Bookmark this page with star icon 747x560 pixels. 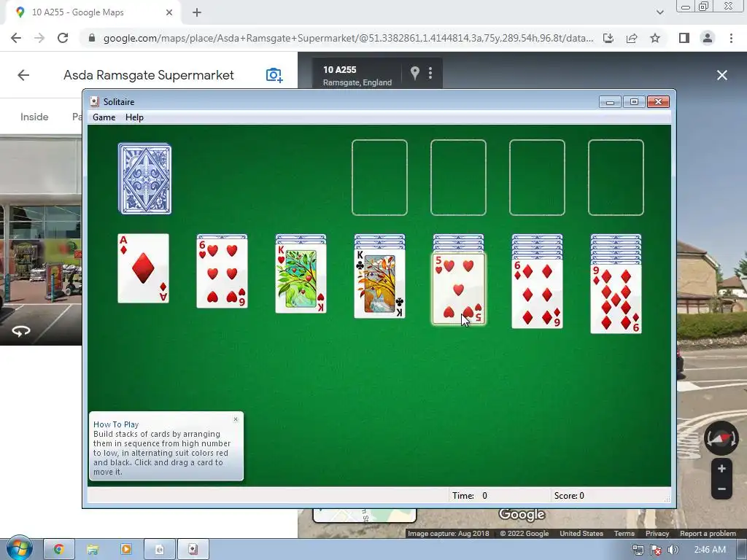[x=655, y=38]
